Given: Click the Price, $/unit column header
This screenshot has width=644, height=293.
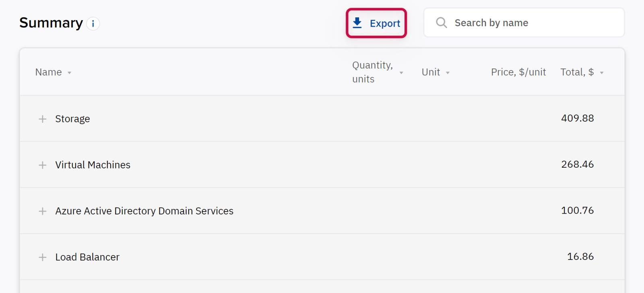Looking at the screenshot, I should pos(518,72).
